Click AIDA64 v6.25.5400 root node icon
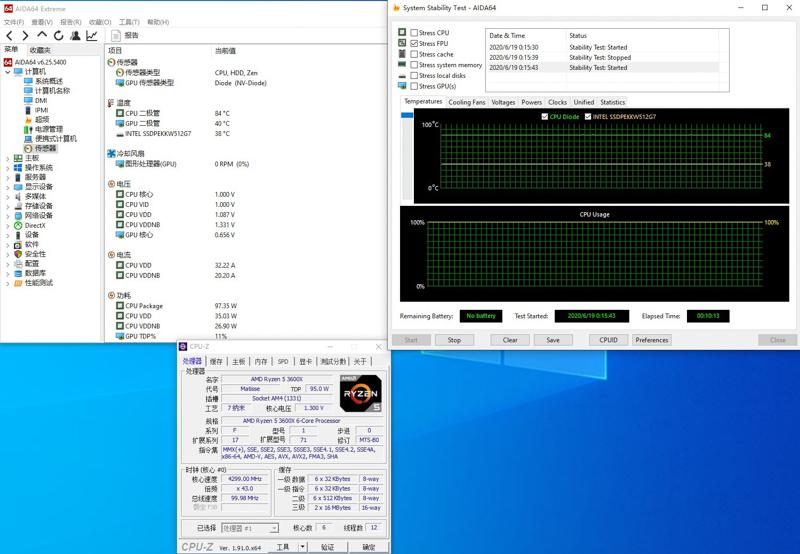Screen dimensions: 800x554 [8, 62]
